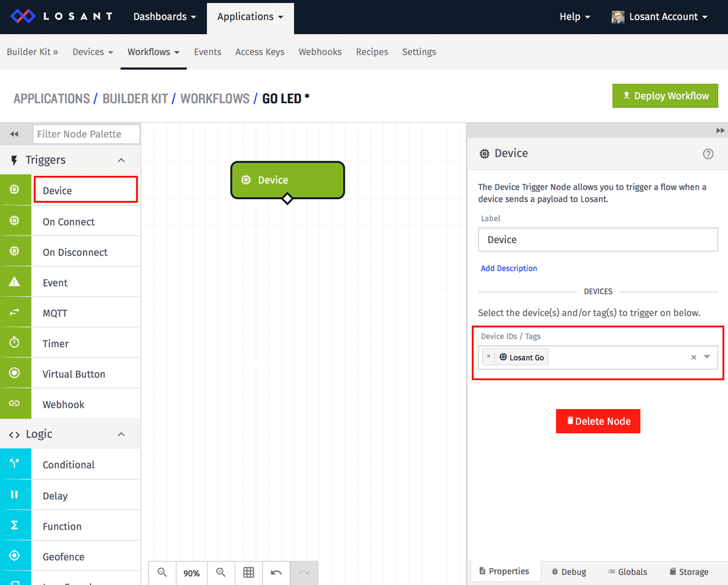
Task: Open the APPLICATIONS breadcrumb link
Action: [x=52, y=98]
